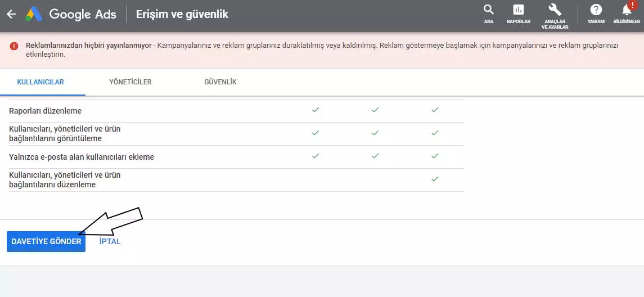The width and height of the screenshot is (644, 297).
Task: Click the Google Ads logo
Action: tap(71, 15)
